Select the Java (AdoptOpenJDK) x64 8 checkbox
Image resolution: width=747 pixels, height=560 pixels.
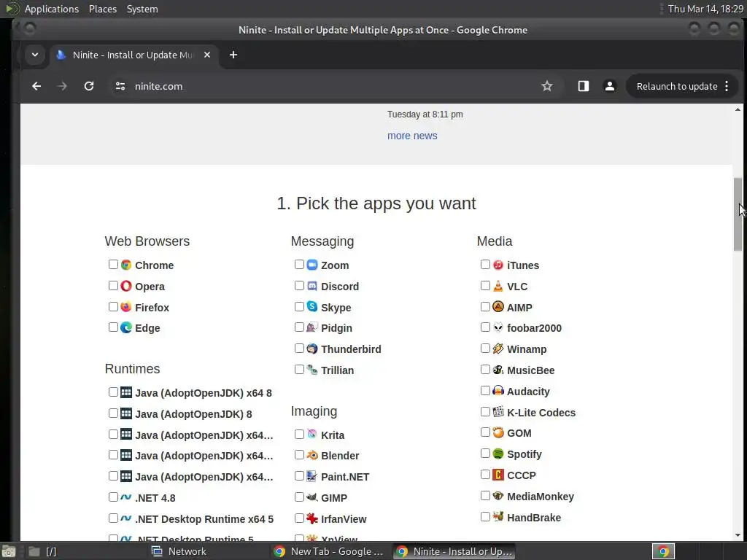point(113,392)
